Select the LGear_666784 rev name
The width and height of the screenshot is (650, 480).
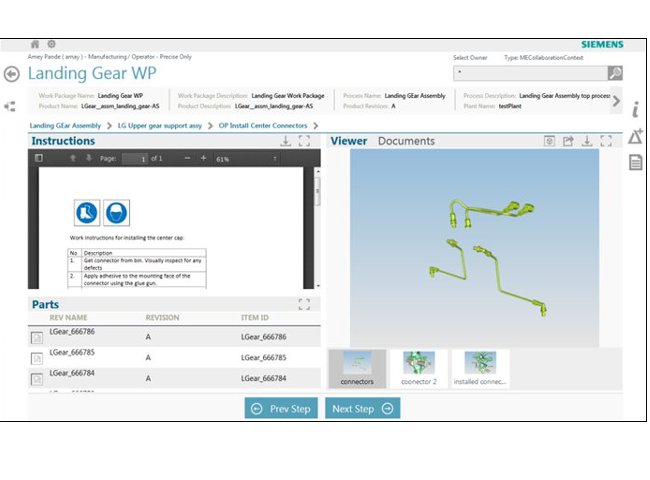tap(72, 373)
